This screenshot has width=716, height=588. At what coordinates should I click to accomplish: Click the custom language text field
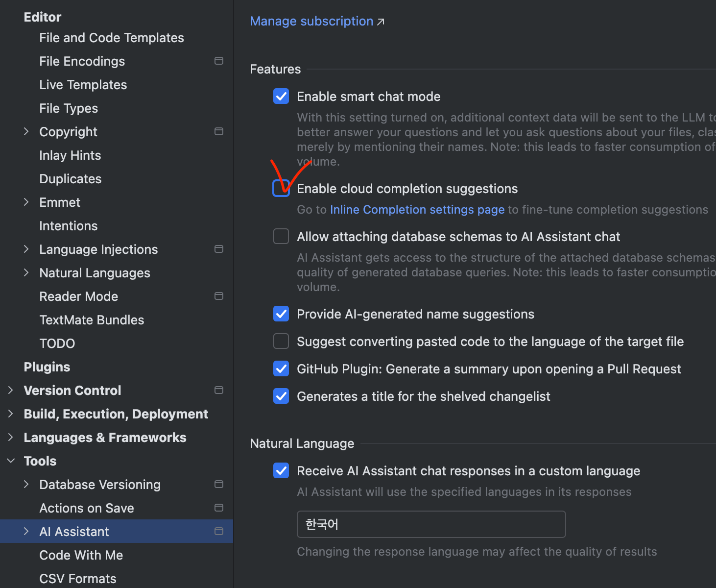431,524
